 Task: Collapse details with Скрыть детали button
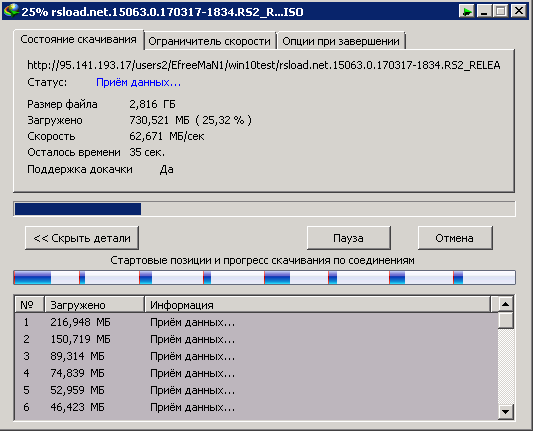click(82, 238)
